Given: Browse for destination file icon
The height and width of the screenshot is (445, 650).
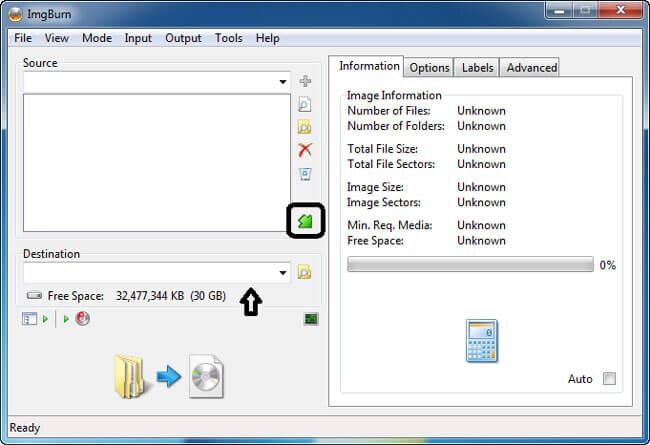Looking at the screenshot, I should pos(304,272).
